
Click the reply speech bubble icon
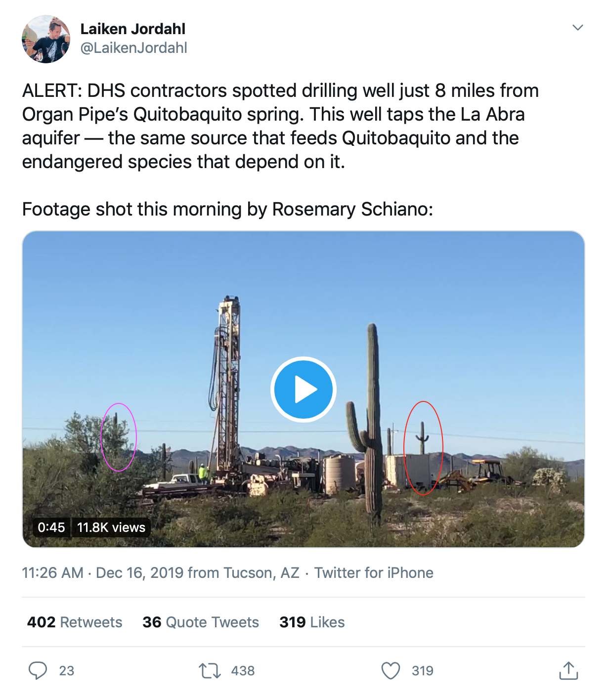(x=38, y=671)
